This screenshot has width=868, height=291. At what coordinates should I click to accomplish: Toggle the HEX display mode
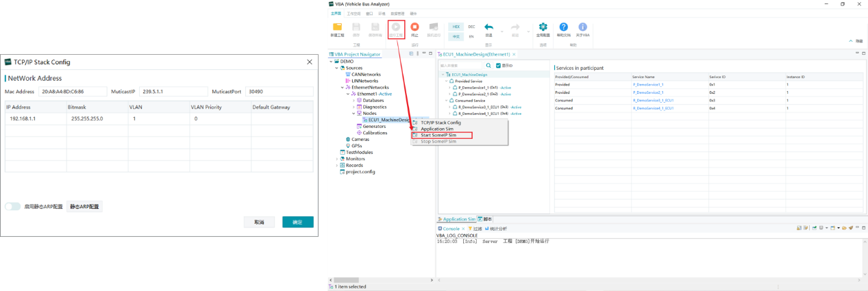tap(456, 27)
